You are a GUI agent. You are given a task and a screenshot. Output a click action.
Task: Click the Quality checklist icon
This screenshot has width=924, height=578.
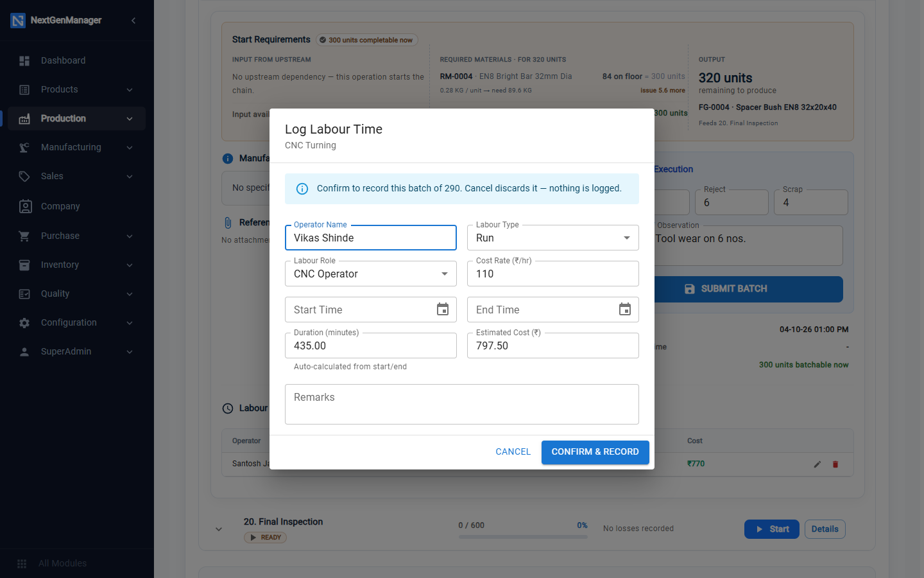(x=24, y=294)
